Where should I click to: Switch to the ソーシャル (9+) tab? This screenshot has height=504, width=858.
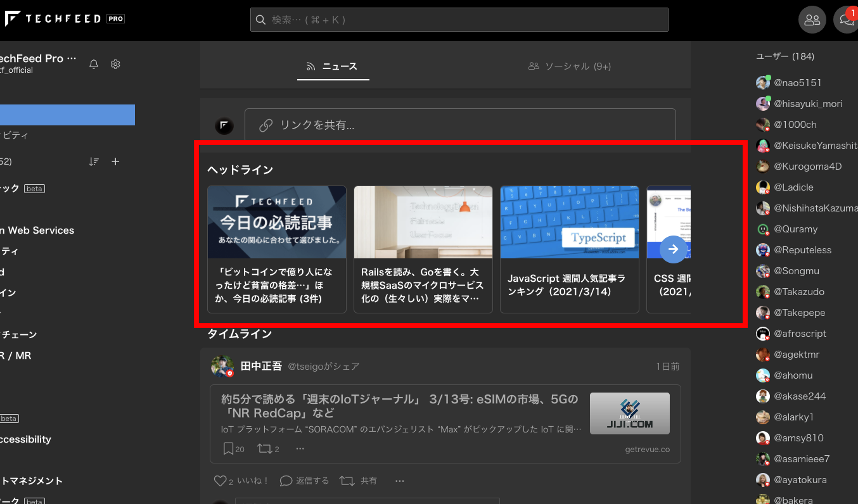pos(569,66)
